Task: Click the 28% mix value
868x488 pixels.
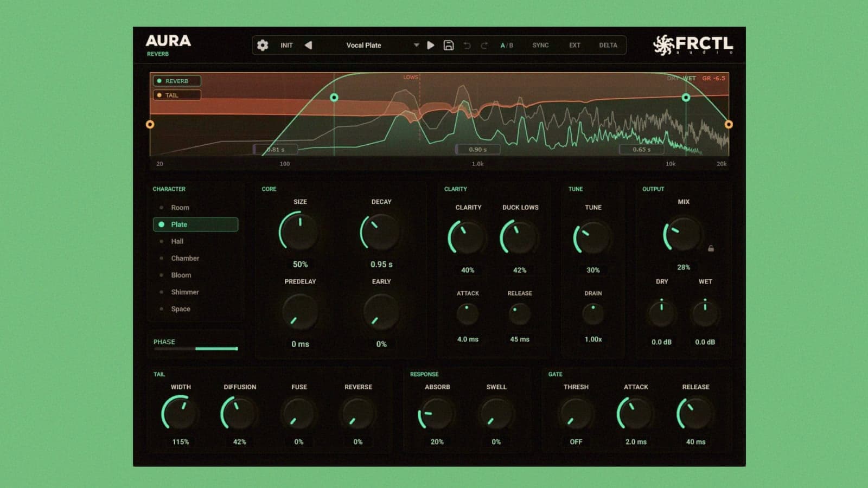Action: 684,267
